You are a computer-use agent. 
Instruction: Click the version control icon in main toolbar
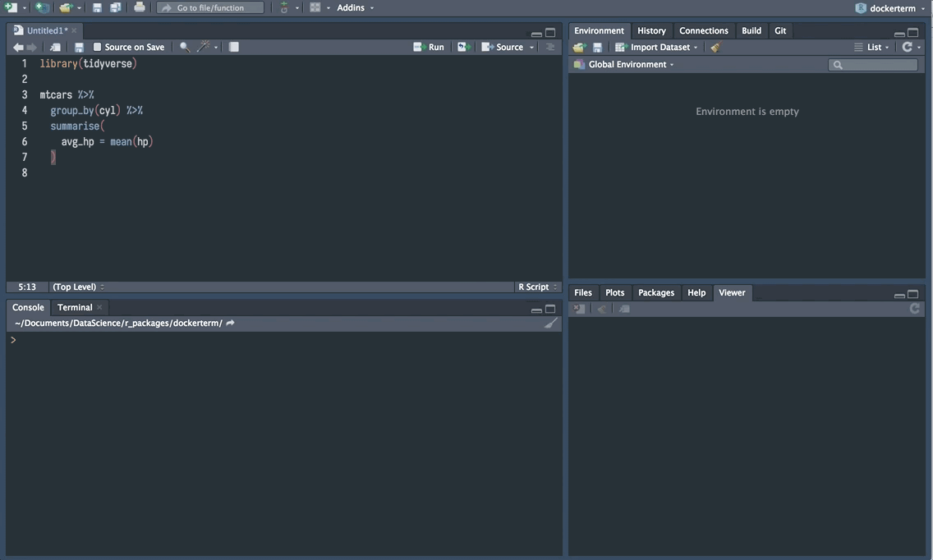pos(284,7)
